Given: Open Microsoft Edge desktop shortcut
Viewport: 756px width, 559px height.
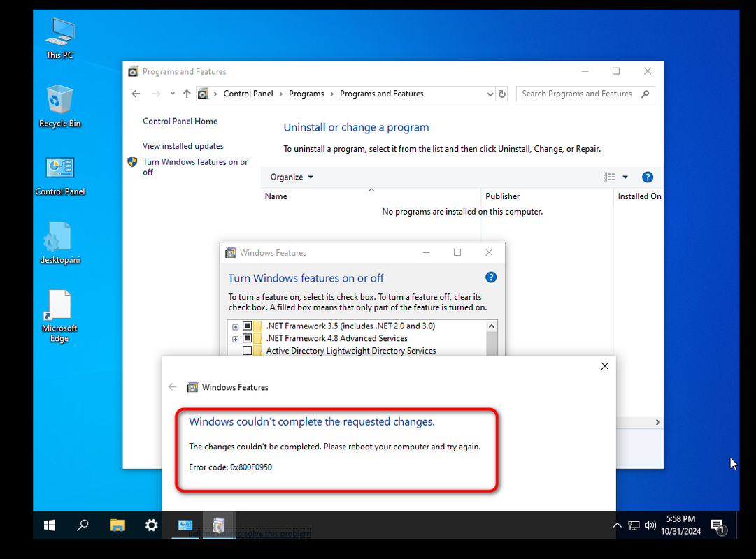Looking at the screenshot, I should pos(59,316).
